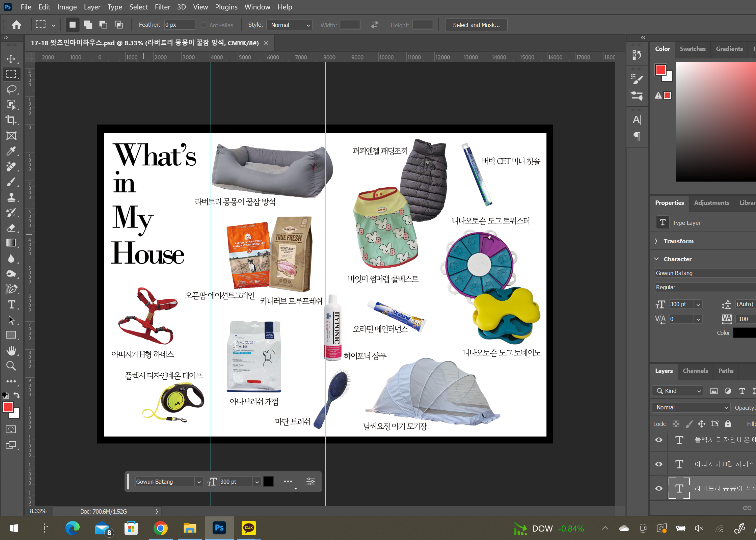Switch to the Swatches tab
The image size is (756, 540).
click(693, 49)
